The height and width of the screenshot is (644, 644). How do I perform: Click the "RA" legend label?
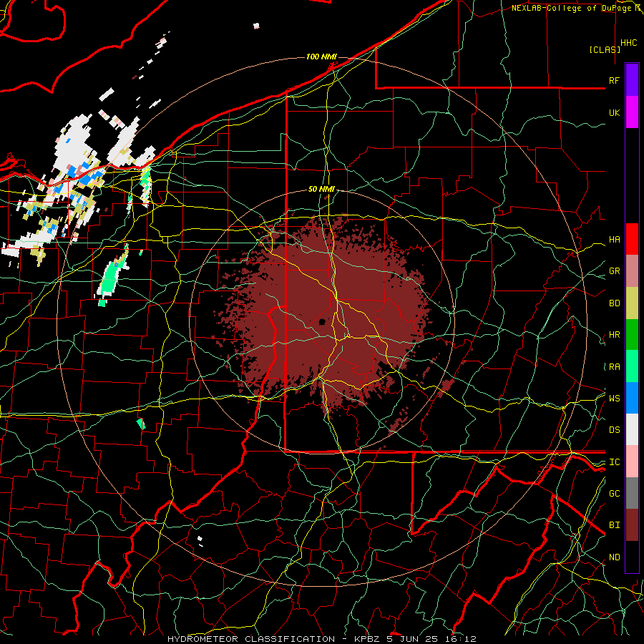click(614, 367)
